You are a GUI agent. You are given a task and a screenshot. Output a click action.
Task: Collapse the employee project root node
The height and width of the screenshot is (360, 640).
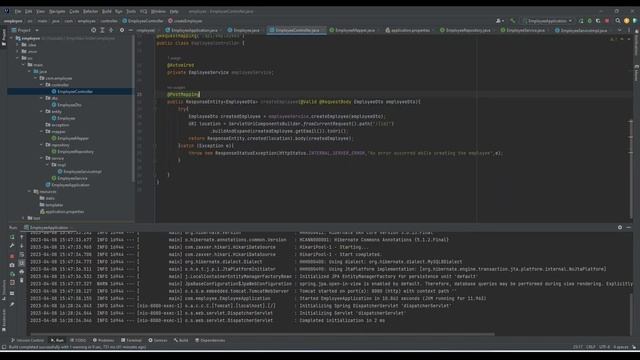(11, 38)
